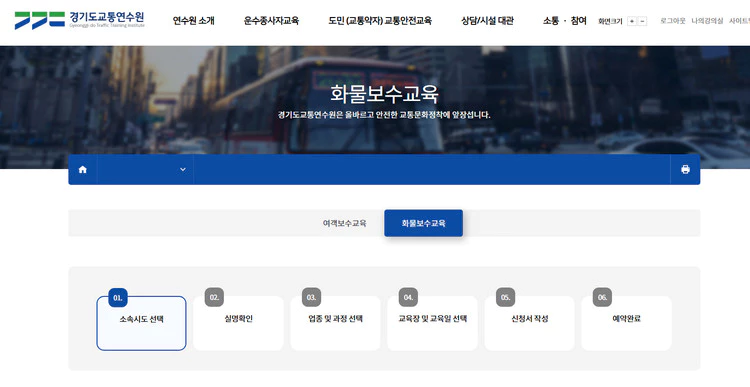Click the home icon in the blue breadcrumb bar
Screen dimensions: 750x387
coord(83,169)
